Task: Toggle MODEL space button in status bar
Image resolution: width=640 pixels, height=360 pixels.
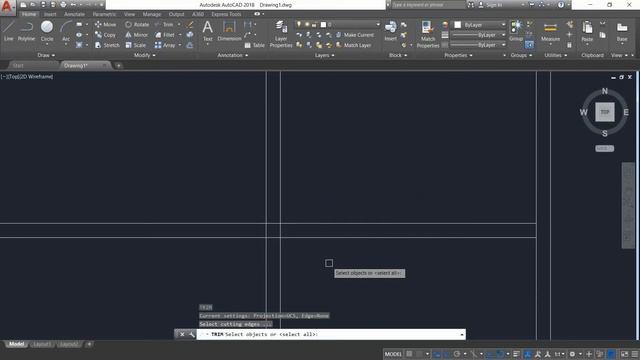Action: click(393, 354)
